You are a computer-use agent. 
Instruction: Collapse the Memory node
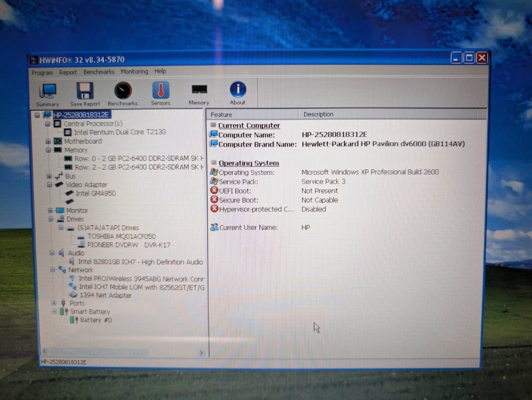(x=48, y=150)
